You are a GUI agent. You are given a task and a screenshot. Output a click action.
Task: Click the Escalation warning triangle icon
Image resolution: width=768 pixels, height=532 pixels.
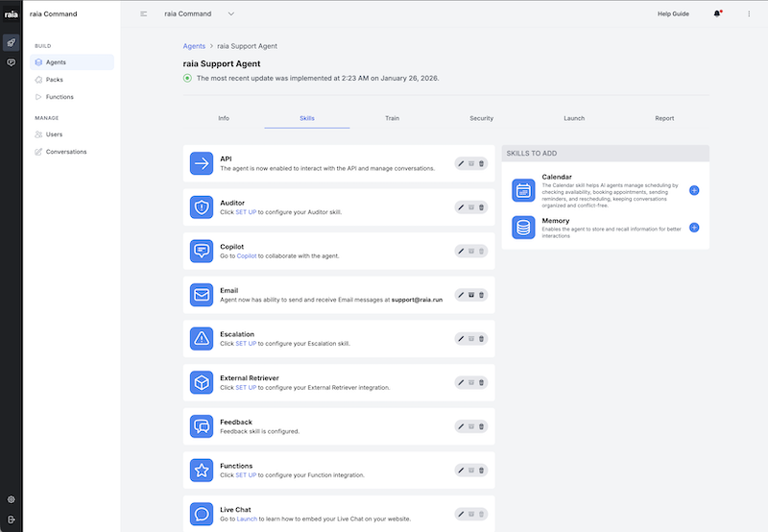tap(202, 338)
